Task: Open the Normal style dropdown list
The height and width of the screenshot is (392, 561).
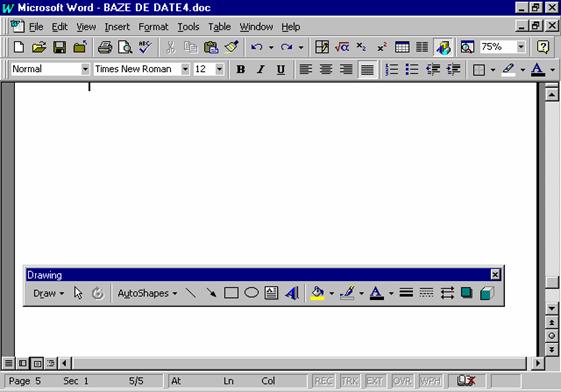Action: 85,69
